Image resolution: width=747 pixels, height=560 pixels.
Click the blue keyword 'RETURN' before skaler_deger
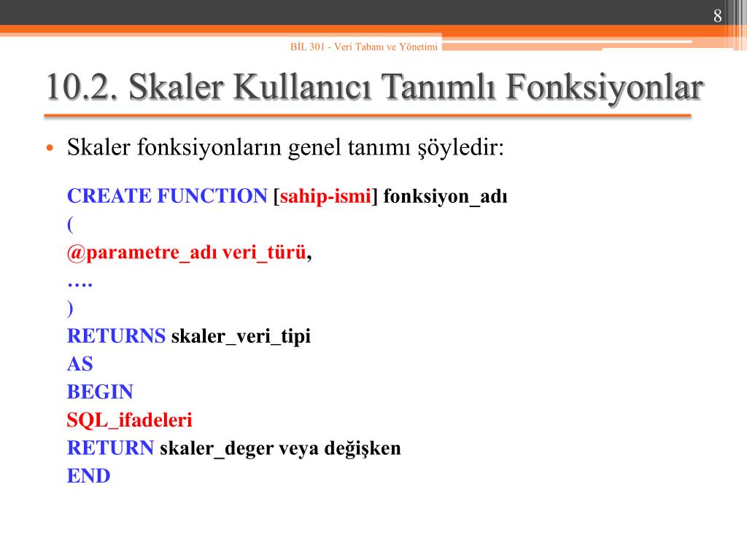[x=111, y=448]
